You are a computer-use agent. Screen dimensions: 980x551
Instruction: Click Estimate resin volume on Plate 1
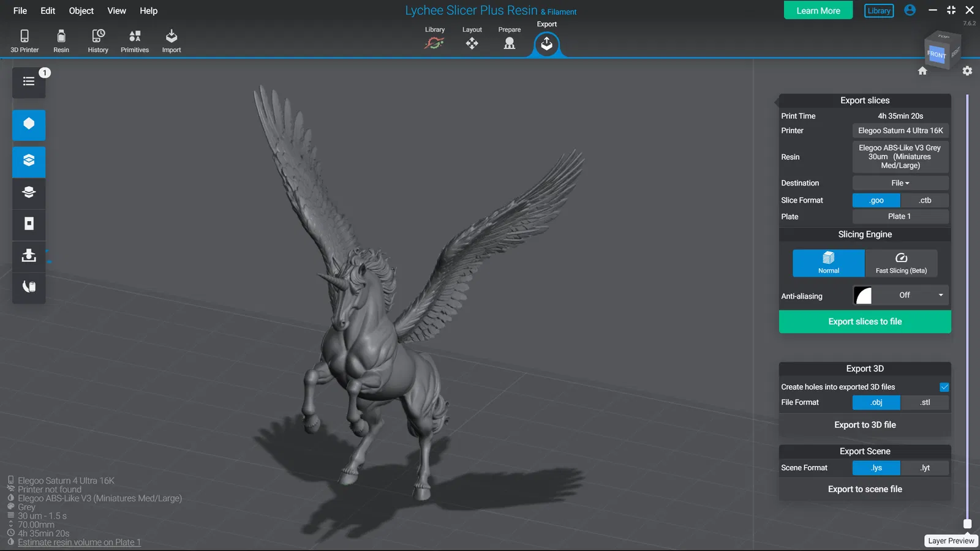tap(80, 542)
